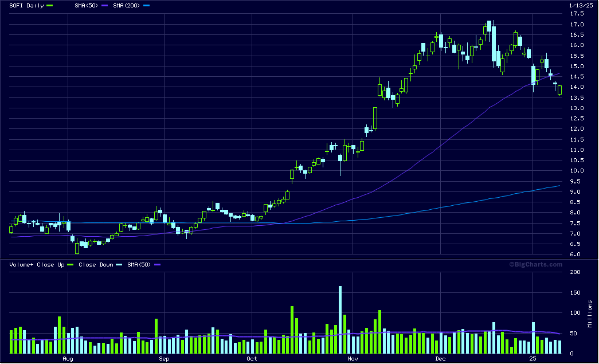Click the blue SMA(200) legend swatch
This screenshot has height=364, width=599.
click(x=146, y=6)
